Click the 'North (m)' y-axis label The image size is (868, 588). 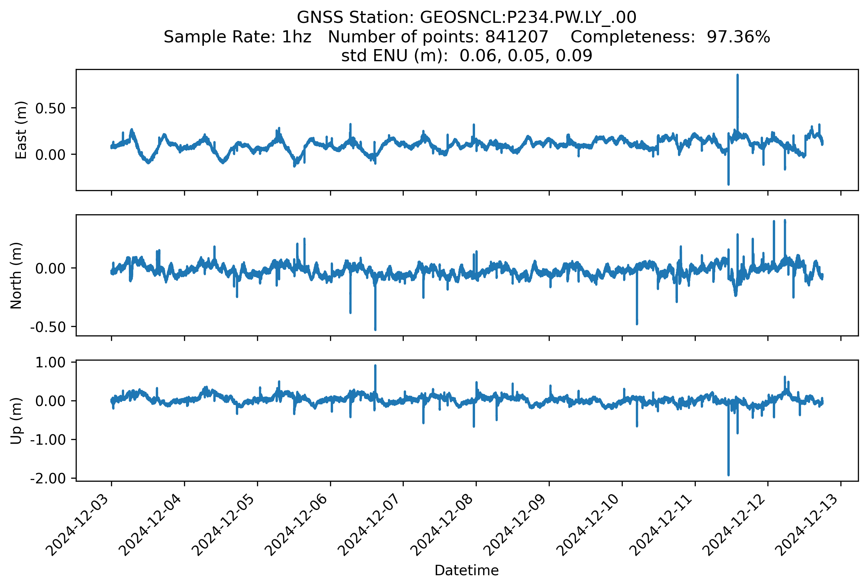coord(16,275)
